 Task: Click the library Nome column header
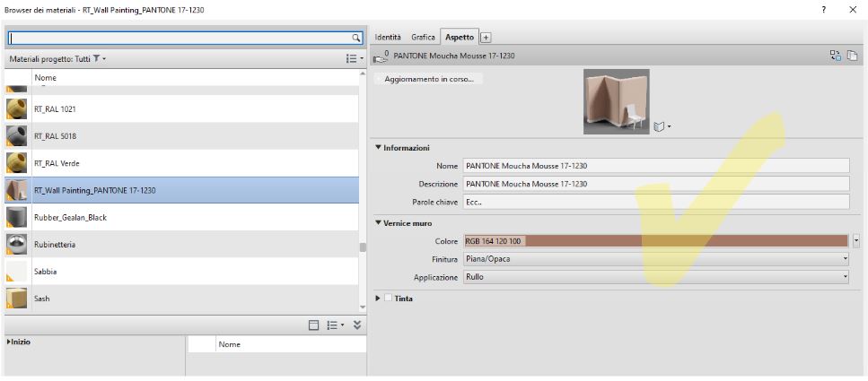point(291,344)
